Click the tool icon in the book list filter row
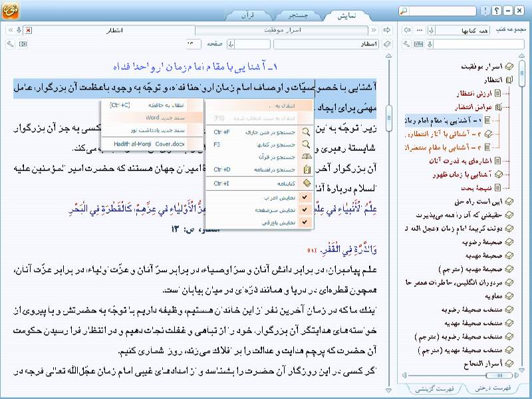This screenshot has width=532, height=399. 407,44
